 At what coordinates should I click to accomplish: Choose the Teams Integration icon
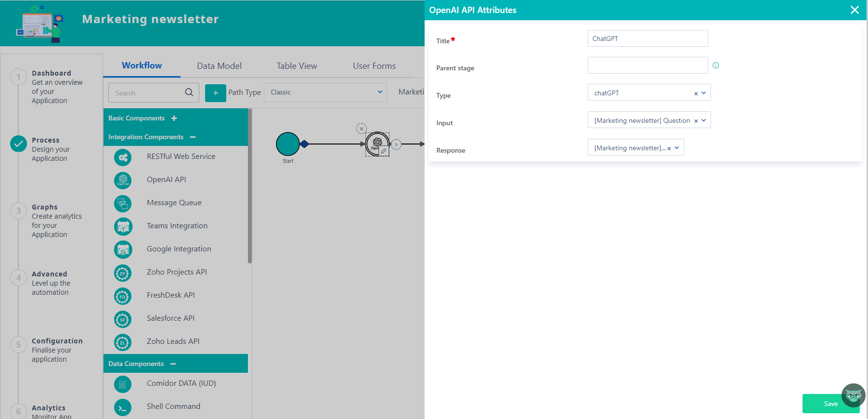[123, 226]
